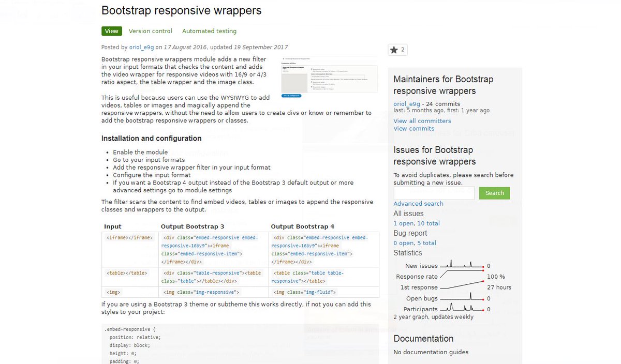Select the 'Installation and configuration' heading
Viewport: 621px width, 364px height.
151,139
